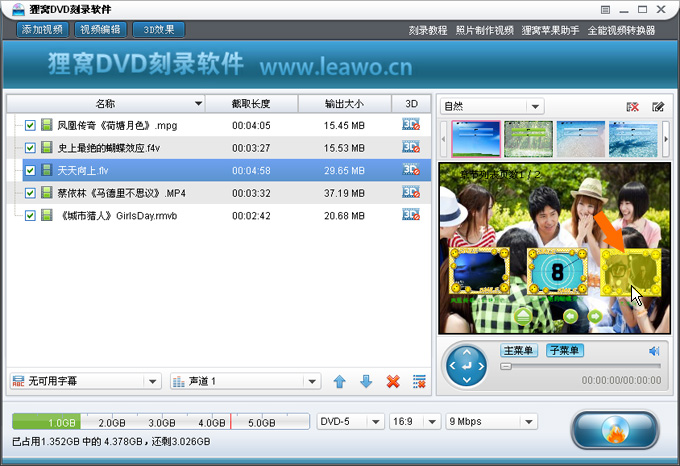Toggle 3D icon for 史上最绝的蝴蝶效应.f4v

(x=411, y=147)
